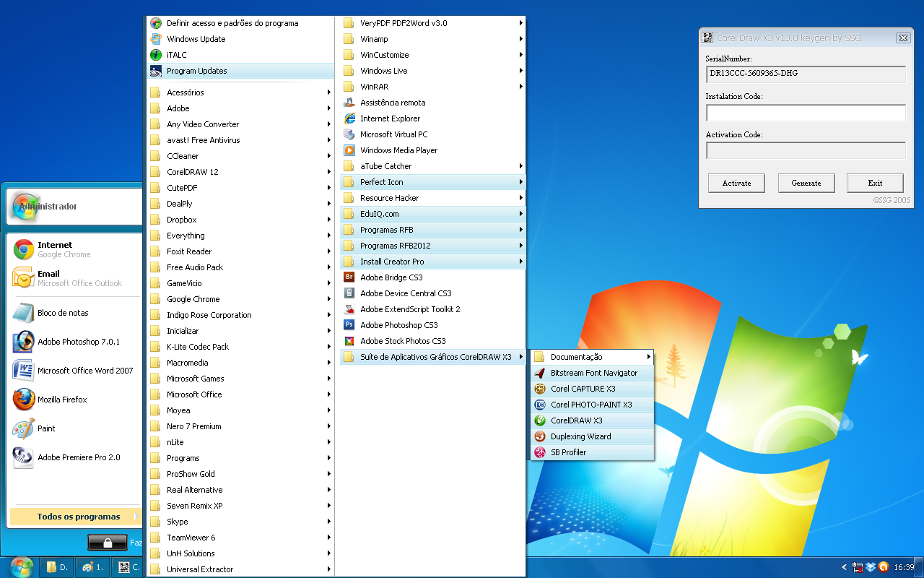Expand Suite de Aplicativos Gráficos CorelDRAW X3
Screen dimensions: 924x578
432,357
